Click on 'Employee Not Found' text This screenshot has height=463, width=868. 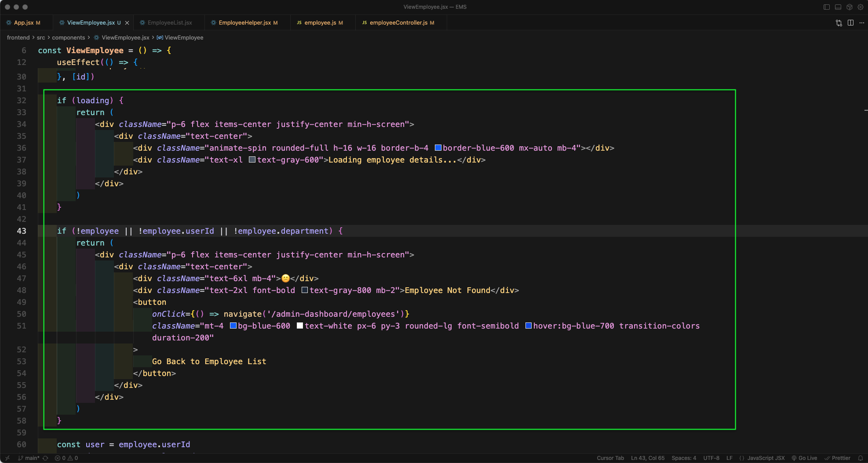(x=448, y=290)
